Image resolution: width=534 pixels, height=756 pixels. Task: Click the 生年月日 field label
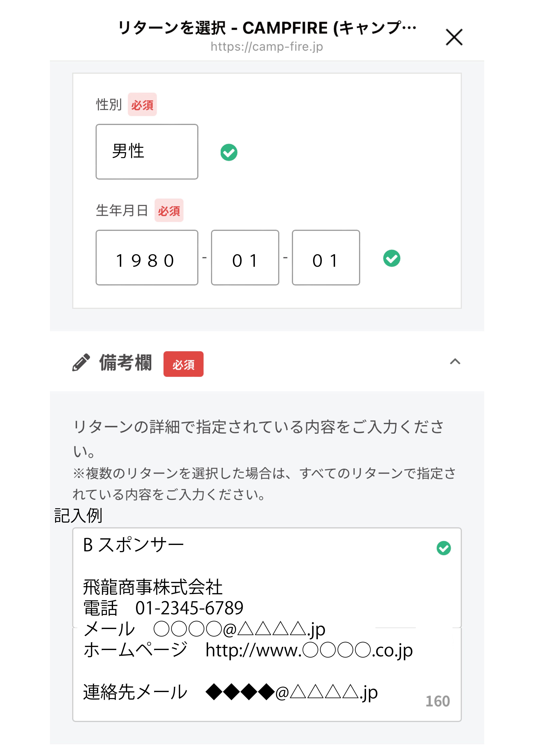point(122,210)
